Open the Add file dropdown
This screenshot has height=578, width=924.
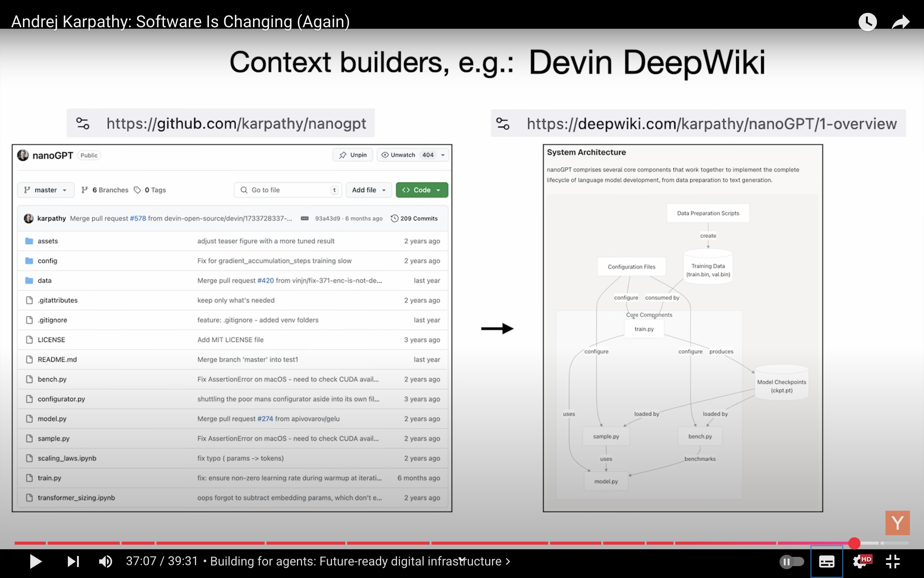click(369, 190)
